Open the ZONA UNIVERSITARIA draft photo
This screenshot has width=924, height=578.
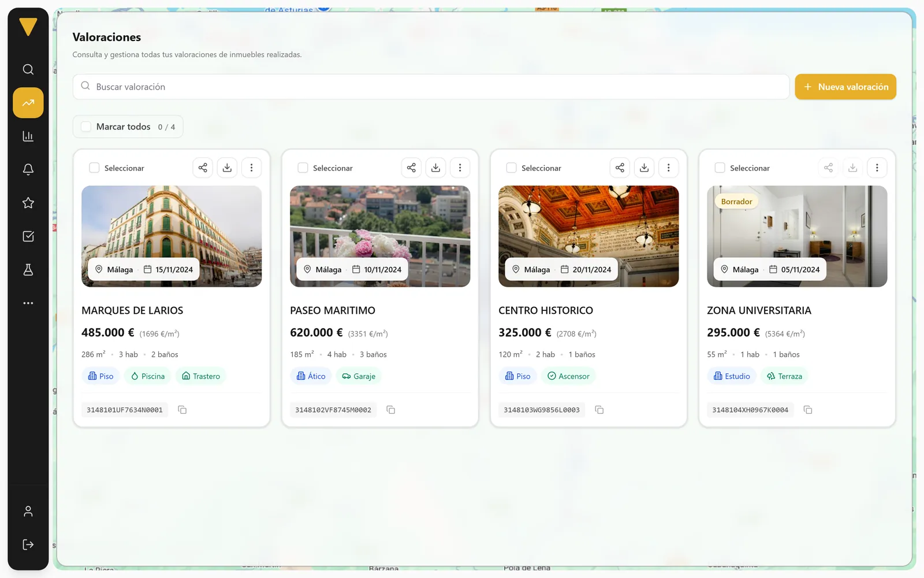click(x=797, y=236)
